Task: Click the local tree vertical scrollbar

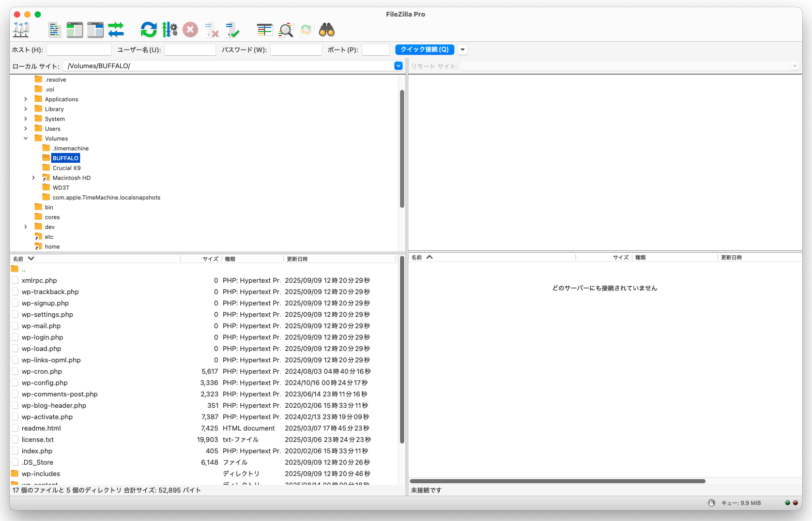Action: click(402, 149)
